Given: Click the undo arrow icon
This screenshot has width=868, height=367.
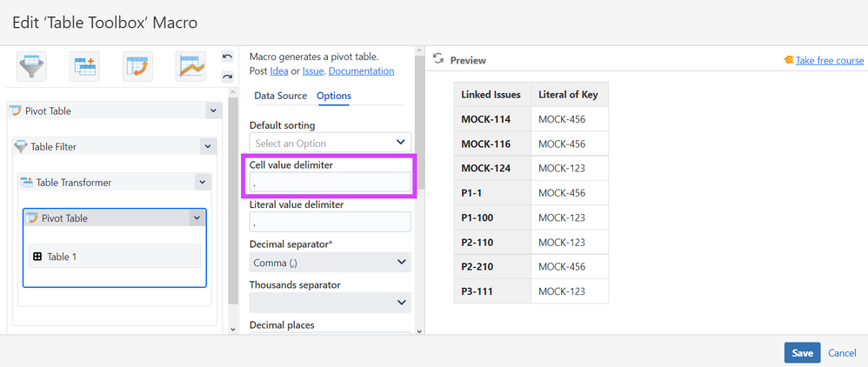Looking at the screenshot, I should [x=227, y=57].
